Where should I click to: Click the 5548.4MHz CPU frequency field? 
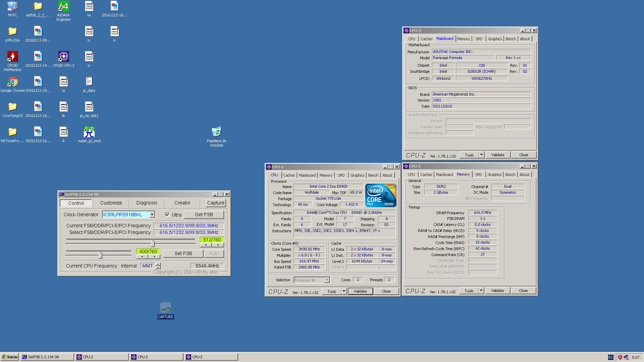tap(207, 266)
